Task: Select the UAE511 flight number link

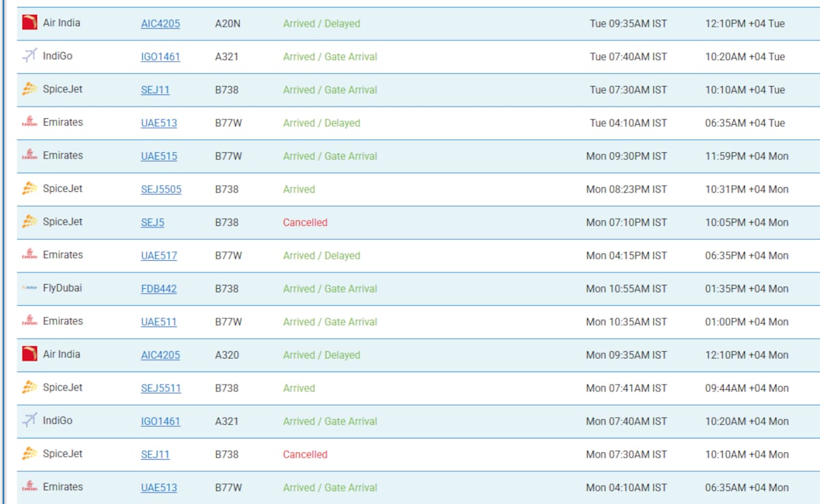Action: pos(159,322)
